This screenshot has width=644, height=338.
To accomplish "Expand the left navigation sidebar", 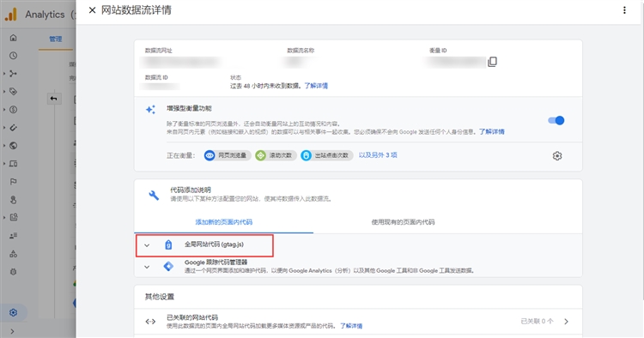I will point(12,331).
